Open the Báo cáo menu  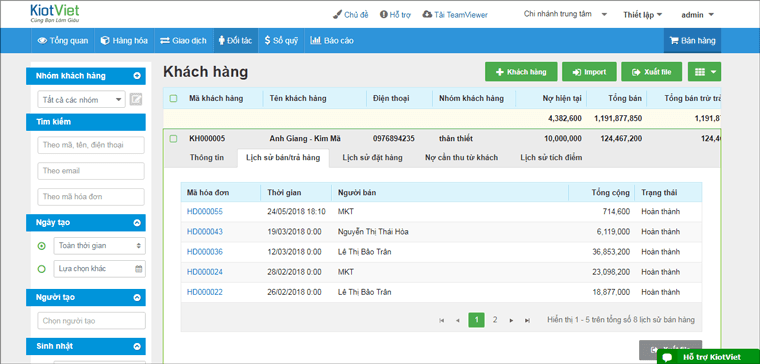(x=332, y=41)
